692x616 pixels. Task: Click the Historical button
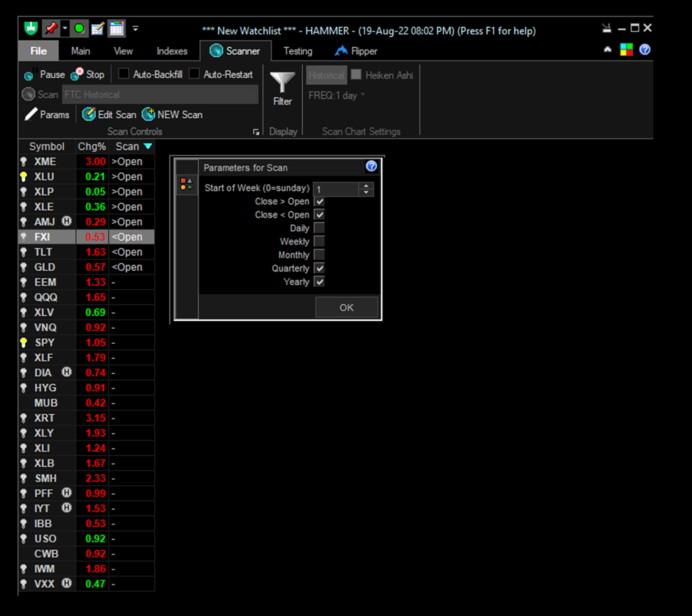click(x=327, y=76)
